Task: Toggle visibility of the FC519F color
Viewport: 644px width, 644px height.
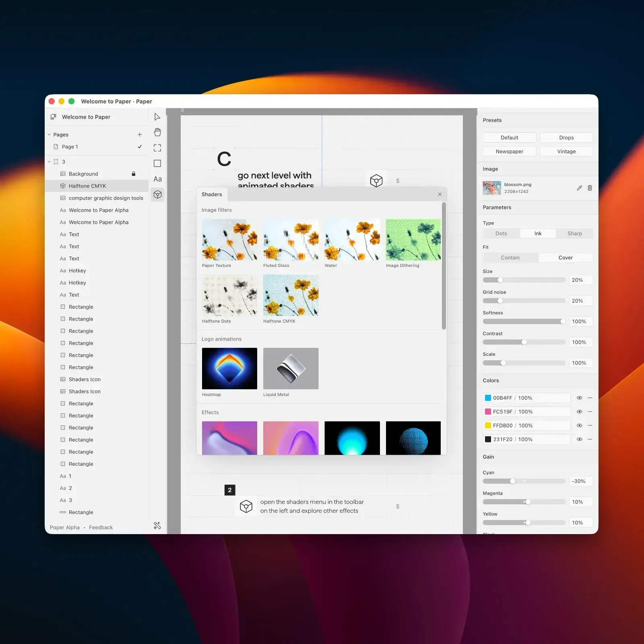Action: (x=579, y=411)
